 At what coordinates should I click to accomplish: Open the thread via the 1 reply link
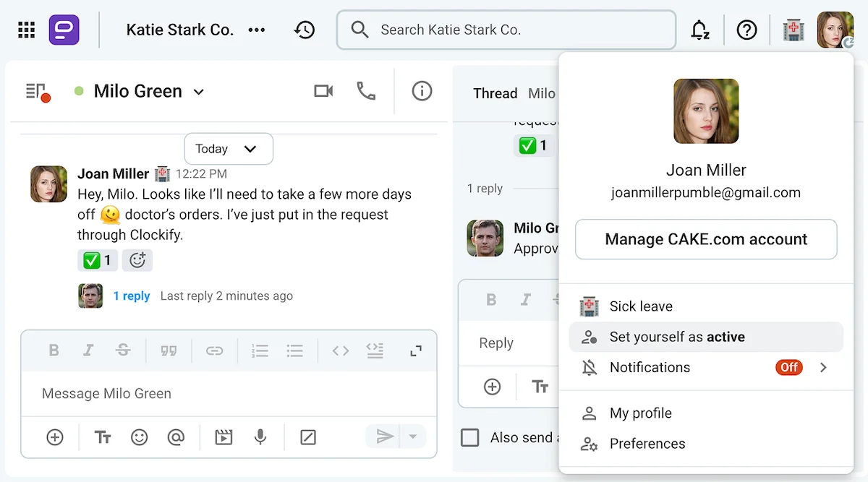132,296
